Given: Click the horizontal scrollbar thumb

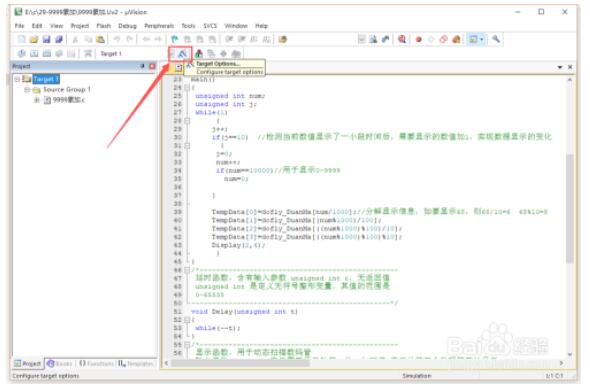Looking at the screenshot, I should 240,363.
